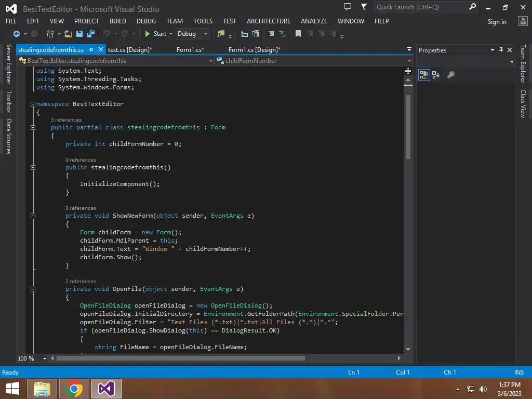Click into the Quick Launch search box
This screenshot has width=532, height=399.
pyautogui.click(x=421, y=7)
